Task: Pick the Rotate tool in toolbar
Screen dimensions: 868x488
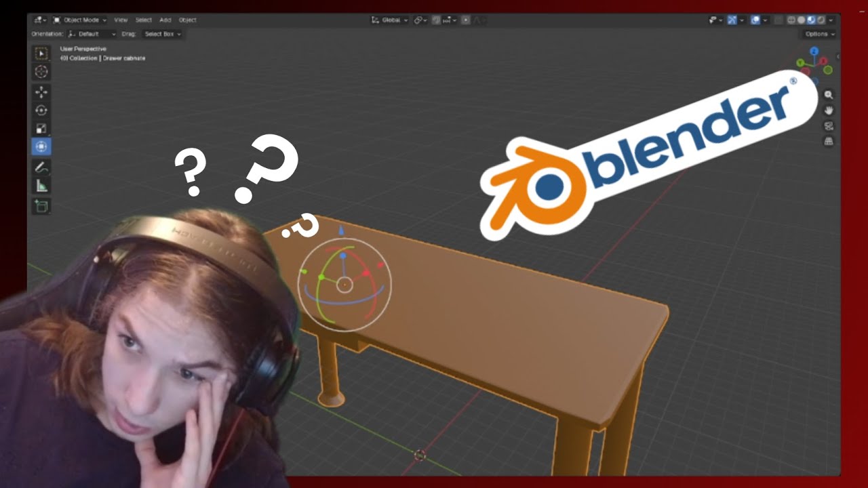Action: coord(41,110)
